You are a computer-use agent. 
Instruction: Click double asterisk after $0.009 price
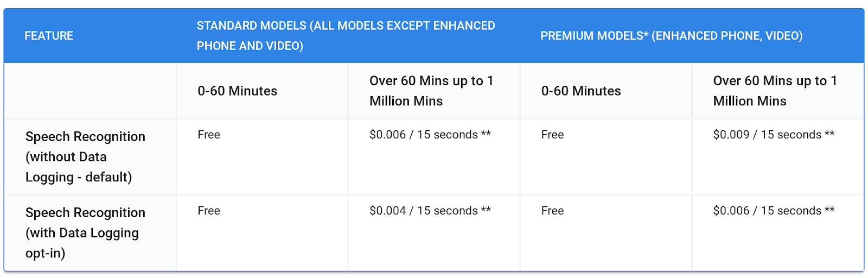(x=829, y=134)
